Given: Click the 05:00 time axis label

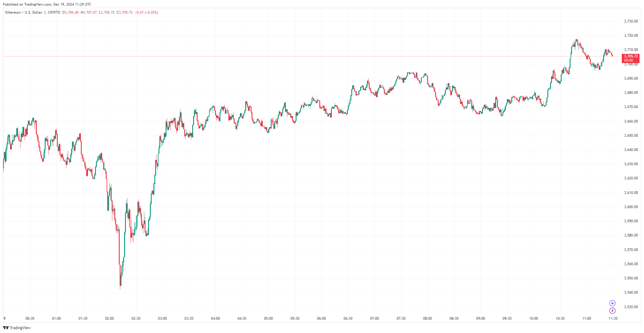Looking at the screenshot, I should (268, 318).
